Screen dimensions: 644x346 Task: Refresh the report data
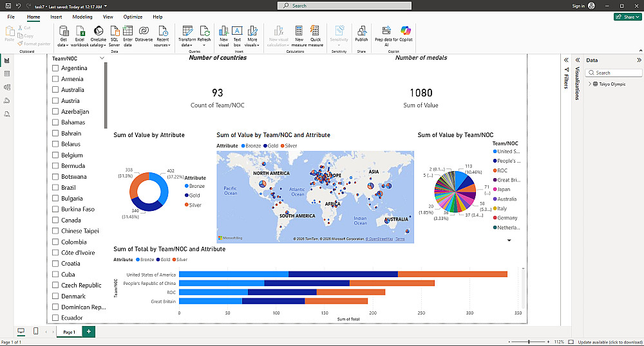click(204, 36)
